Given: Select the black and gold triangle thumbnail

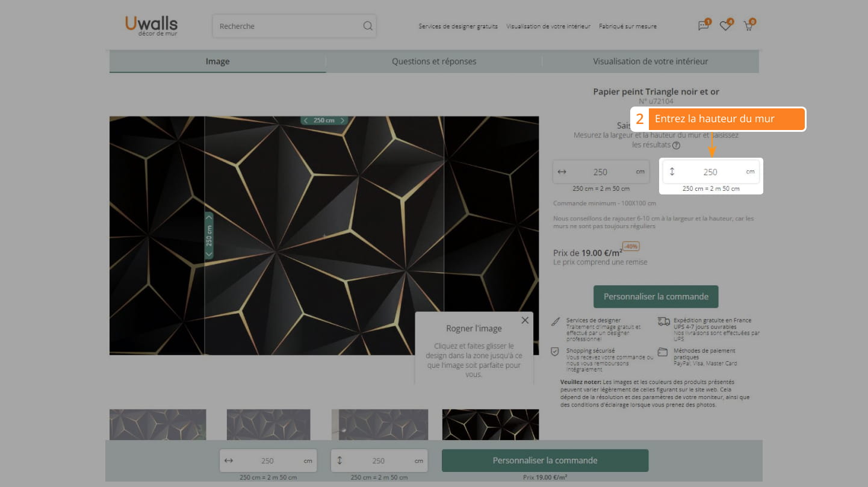Looking at the screenshot, I should (490, 424).
